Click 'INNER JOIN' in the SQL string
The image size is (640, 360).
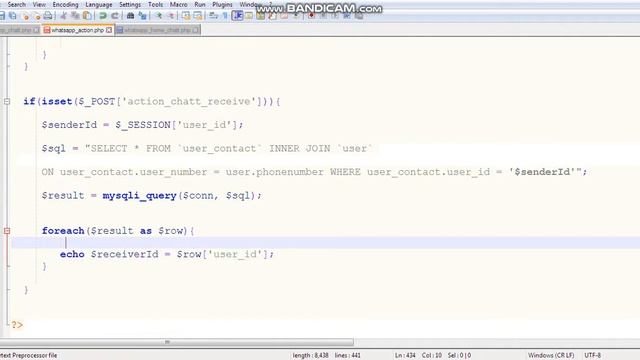299,149
